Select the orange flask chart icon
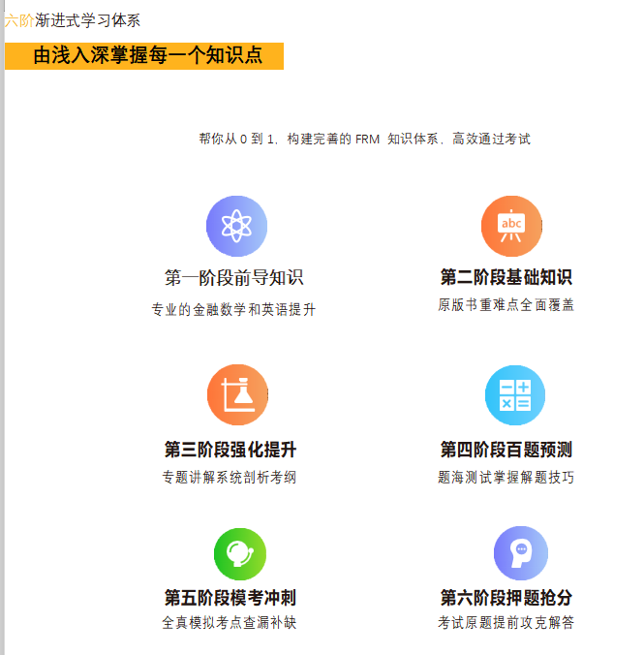This screenshot has width=644, height=655. click(x=236, y=395)
